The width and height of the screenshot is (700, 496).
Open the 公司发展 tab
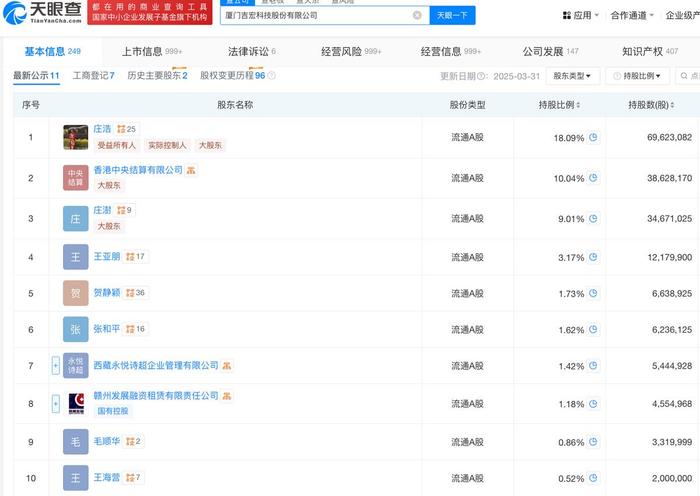pos(550,51)
